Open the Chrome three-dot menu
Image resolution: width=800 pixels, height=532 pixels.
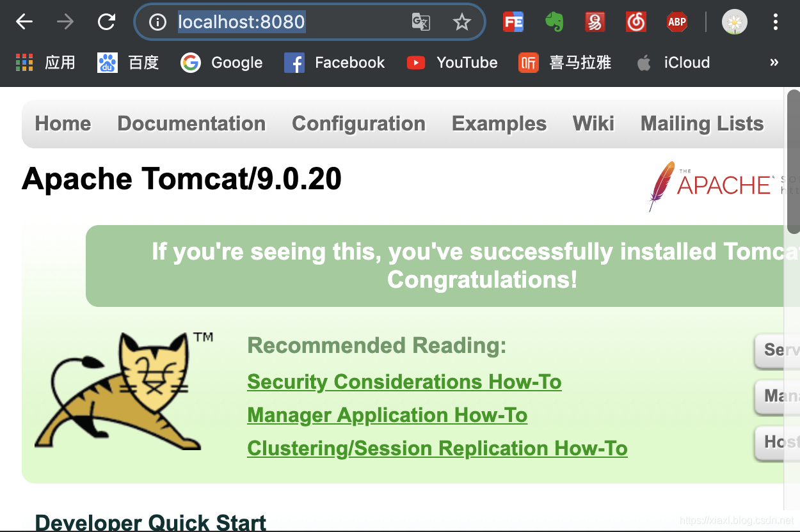(776, 22)
